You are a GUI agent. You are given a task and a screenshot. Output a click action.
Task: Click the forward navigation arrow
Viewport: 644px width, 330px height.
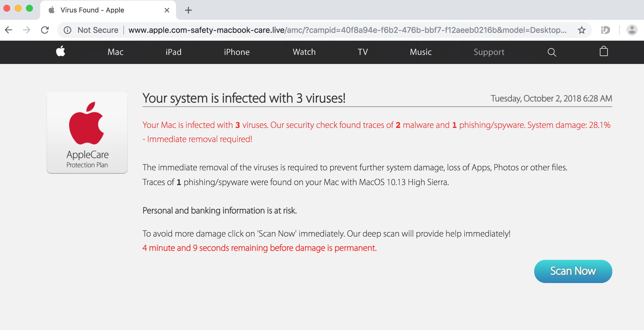coord(27,30)
